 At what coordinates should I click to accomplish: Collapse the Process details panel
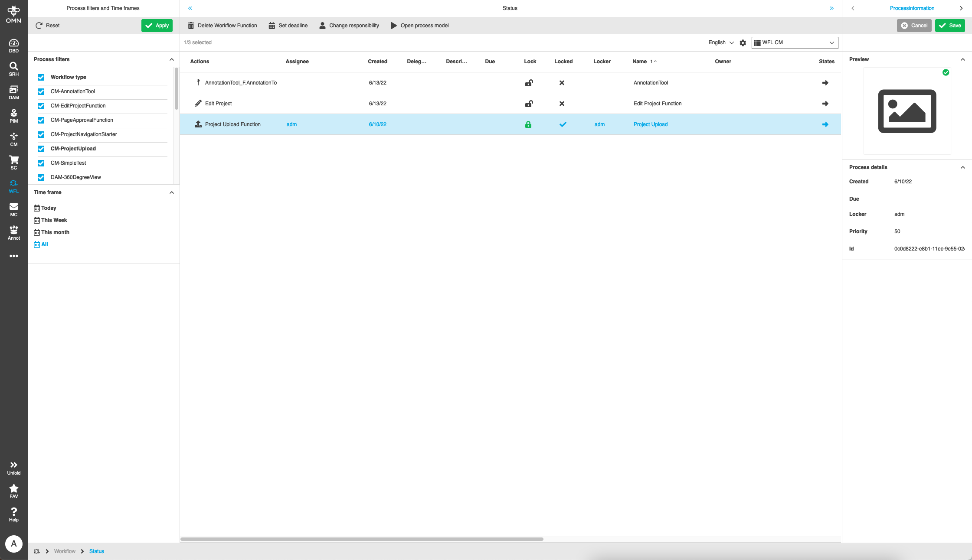pos(963,167)
